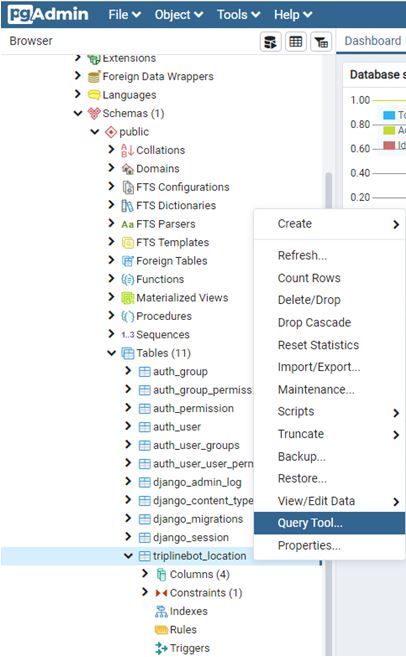The width and height of the screenshot is (406, 657).
Task: Click the FTS Dictionaries icon
Action: 127,206
